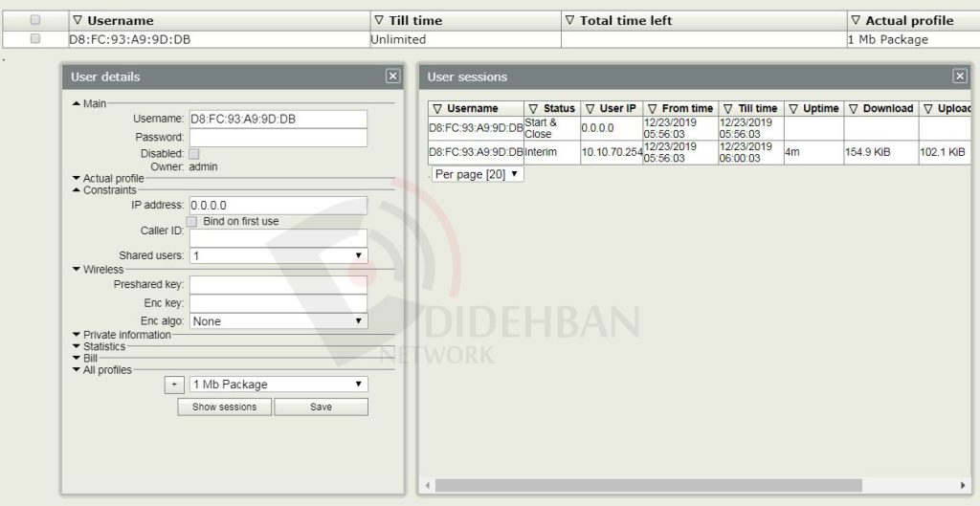Screen dimensions: 980x506
Task: Click the Preshared key input field
Action: tap(278, 285)
